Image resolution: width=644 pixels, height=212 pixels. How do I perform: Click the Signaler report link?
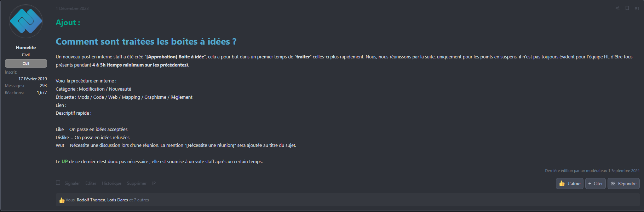(72, 183)
